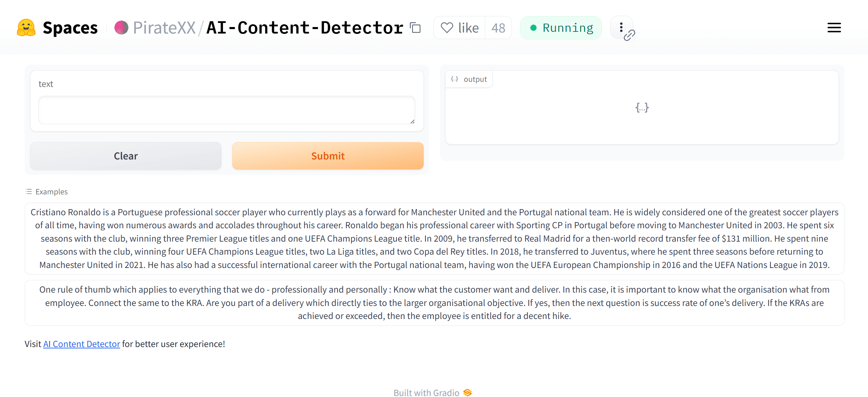The height and width of the screenshot is (397, 868).
Task: Open the Spaces home link
Action: click(70, 28)
